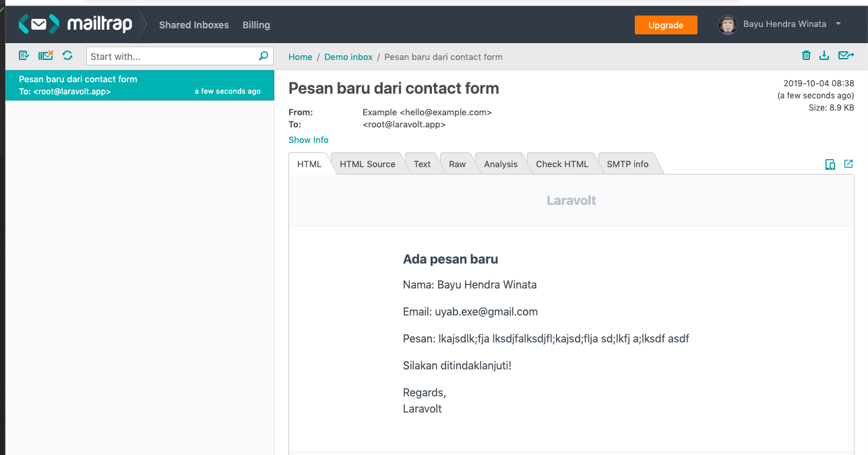Screen dimensions: 868x455
Task: Switch to the HTML Source tab
Action: [x=367, y=164]
